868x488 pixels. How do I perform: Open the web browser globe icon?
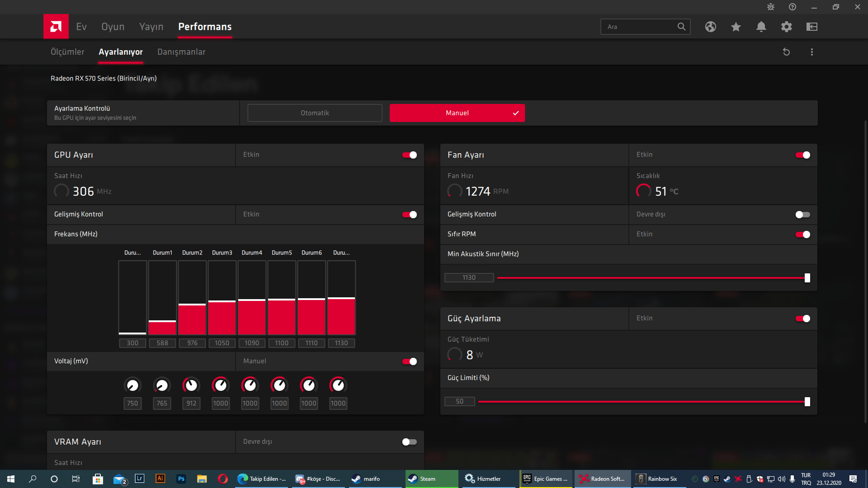(710, 27)
